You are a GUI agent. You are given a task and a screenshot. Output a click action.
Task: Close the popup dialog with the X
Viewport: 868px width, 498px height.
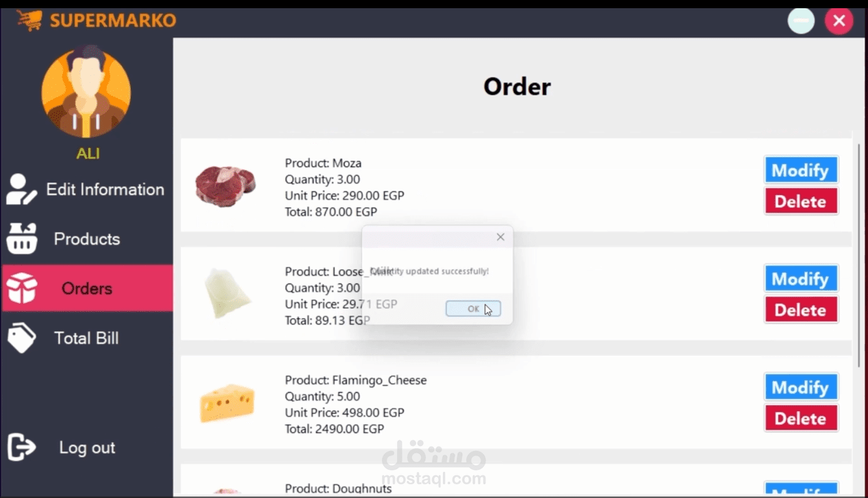pos(500,237)
